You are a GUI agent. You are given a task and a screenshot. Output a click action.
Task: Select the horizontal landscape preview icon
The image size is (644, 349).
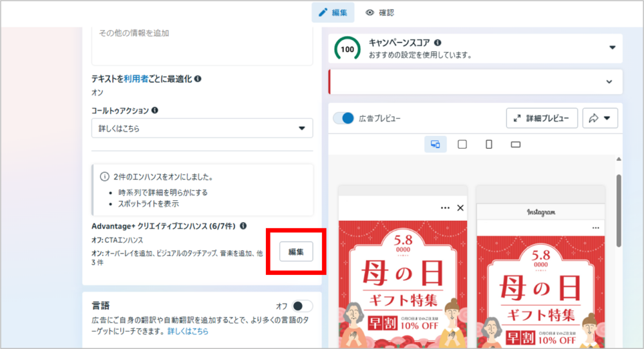click(x=515, y=144)
